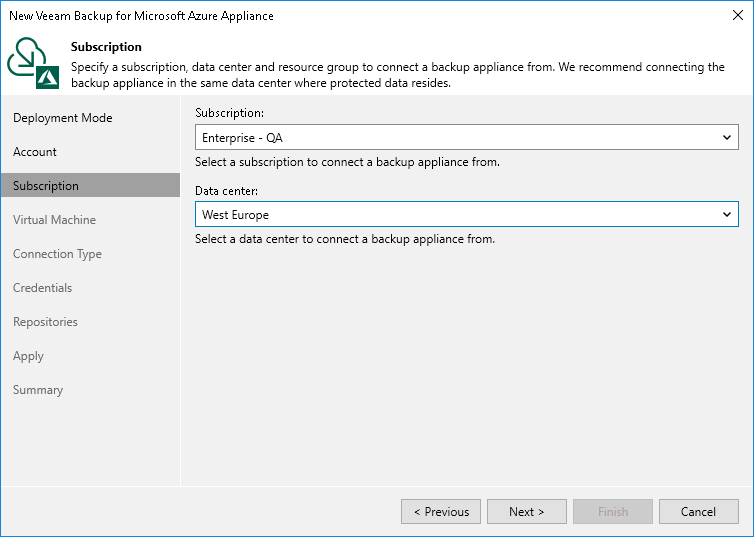
Task: Click the wizard window title bar
Action: click(350, 16)
